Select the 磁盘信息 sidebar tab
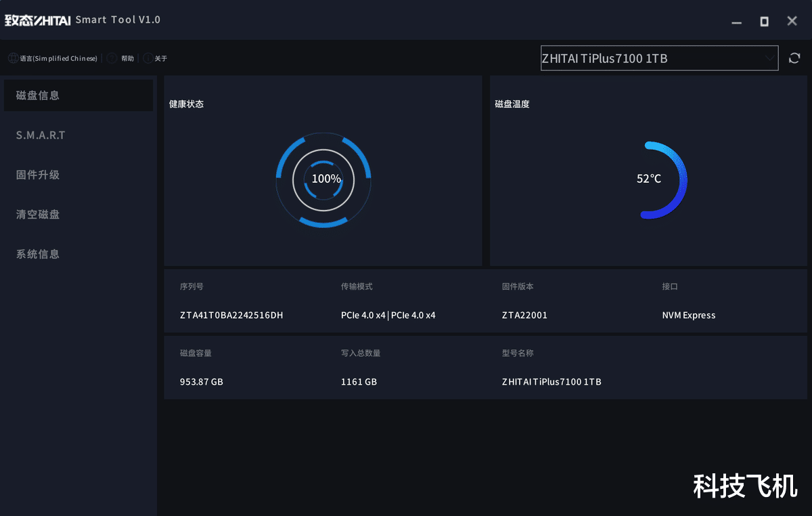Image resolution: width=812 pixels, height=516 pixels. click(x=78, y=95)
